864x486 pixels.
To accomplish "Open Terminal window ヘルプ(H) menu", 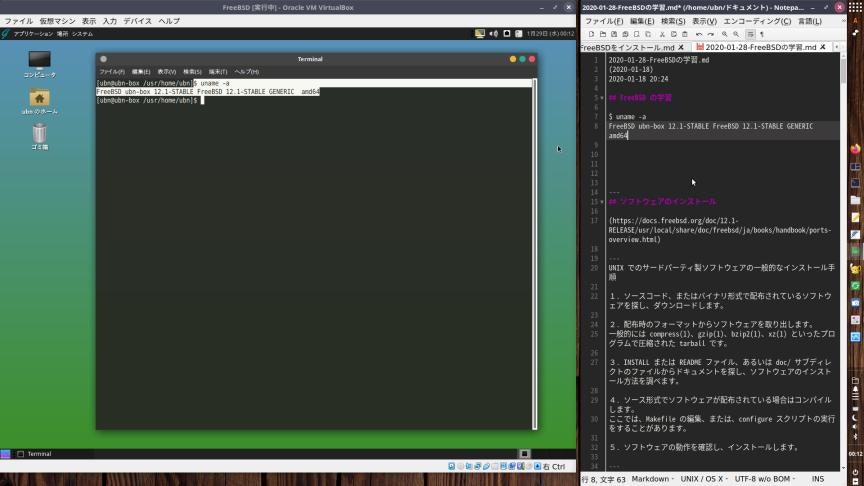I will 246,72.
